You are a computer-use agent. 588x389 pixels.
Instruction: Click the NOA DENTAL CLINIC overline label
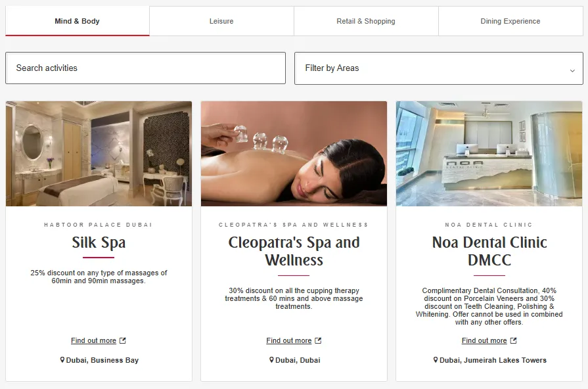coord(489,225)
